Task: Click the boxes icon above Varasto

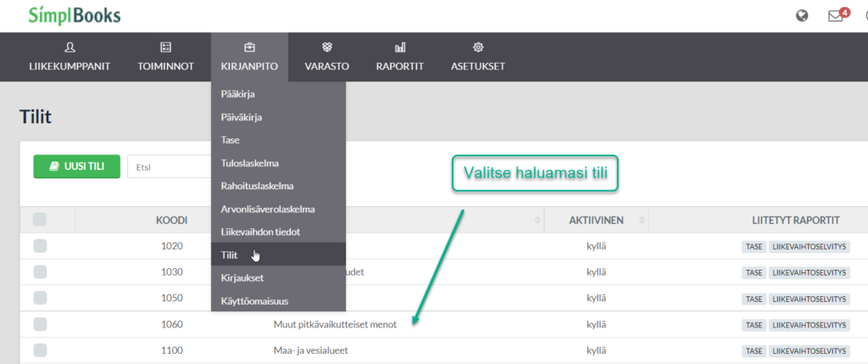Action: coord(326,48)
